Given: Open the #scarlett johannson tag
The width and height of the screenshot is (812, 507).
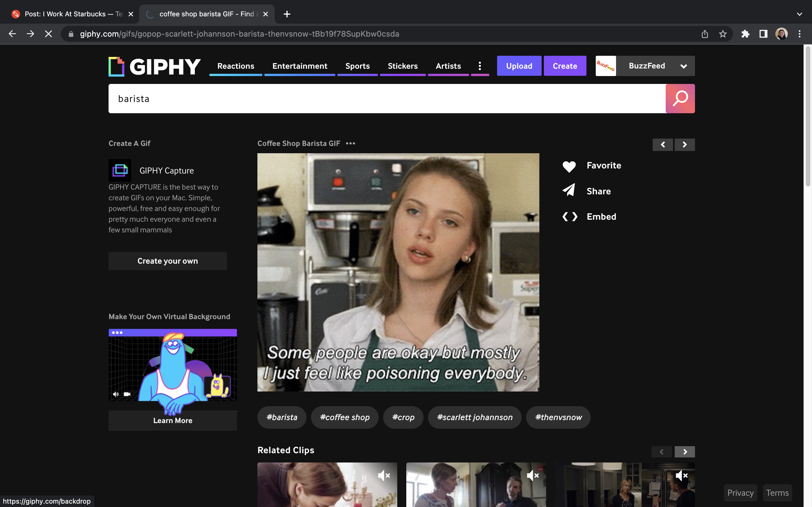Looking at the screenshot, I should [x=475, y=417].
